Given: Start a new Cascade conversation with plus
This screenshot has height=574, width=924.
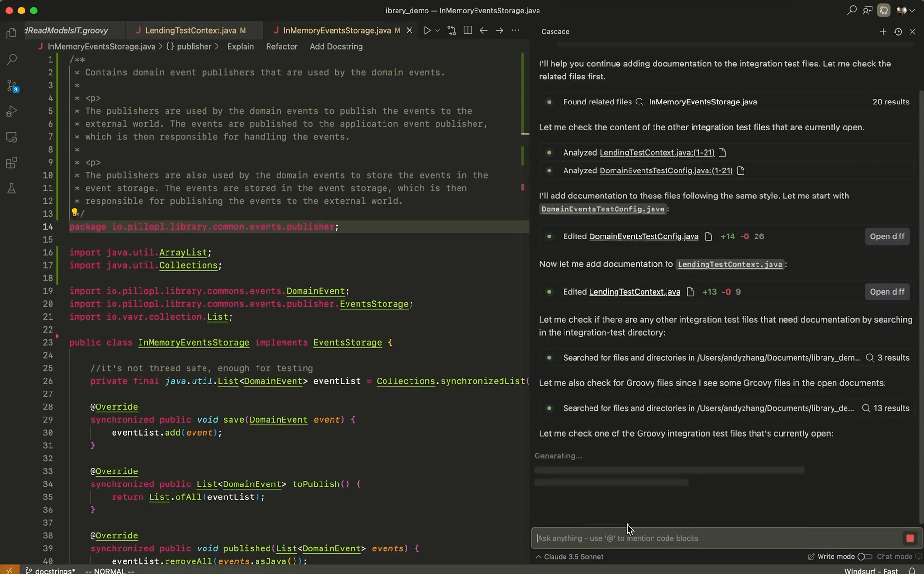Looking at the screenshot, I should 883,32.
